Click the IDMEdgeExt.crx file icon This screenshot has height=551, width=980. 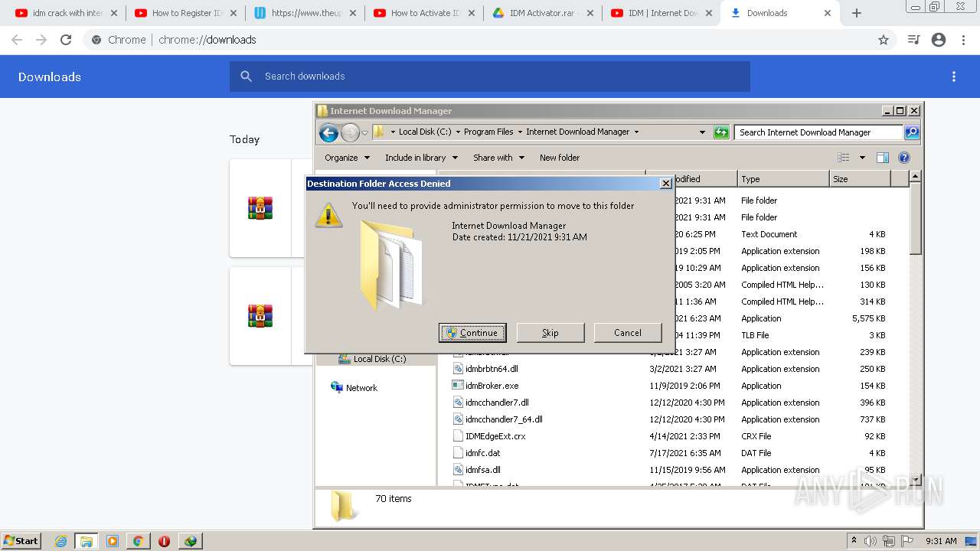click(x=458, y=436)
